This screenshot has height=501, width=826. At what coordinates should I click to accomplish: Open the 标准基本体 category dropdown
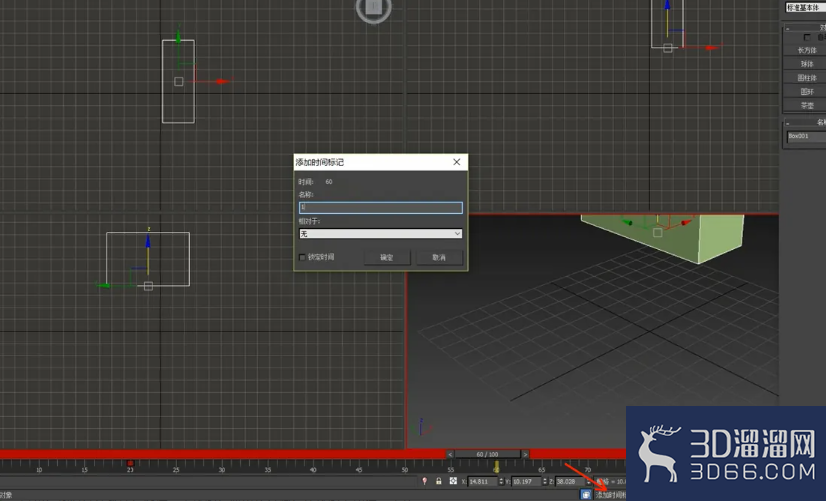[x=805, y=7]
